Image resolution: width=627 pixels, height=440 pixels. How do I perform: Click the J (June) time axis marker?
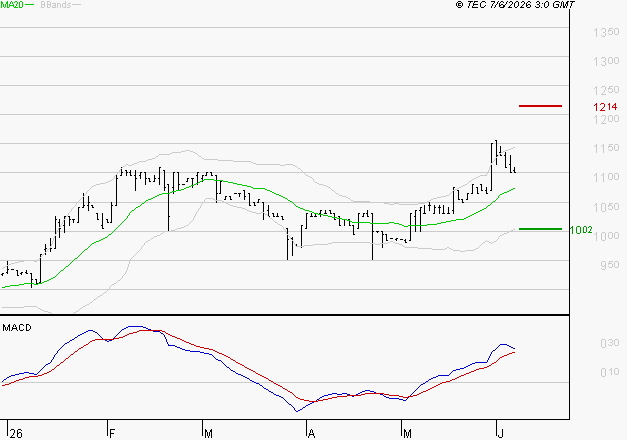500,434
